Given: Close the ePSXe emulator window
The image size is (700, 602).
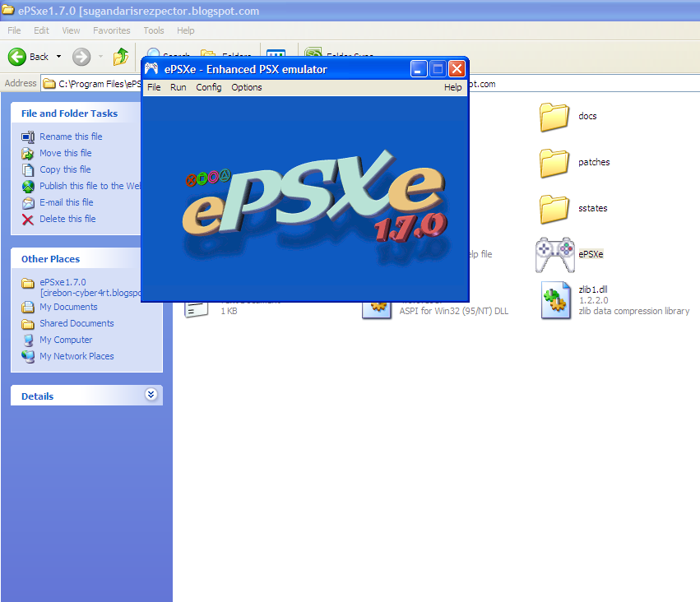Looking at the screenshot, I should pyautogui.click(x=457, y=69).
